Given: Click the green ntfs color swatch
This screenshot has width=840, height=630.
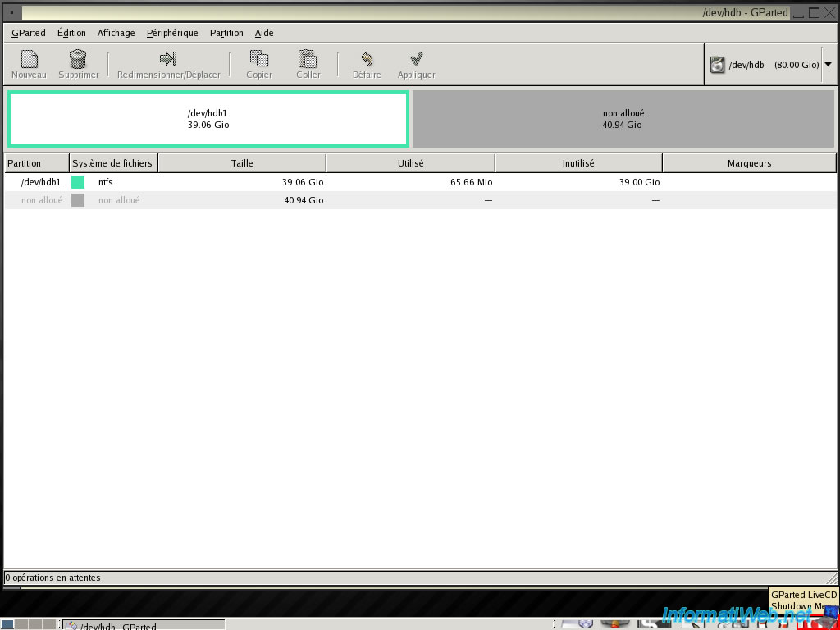Looking at the screenshot, I should (x=78, y=182).
